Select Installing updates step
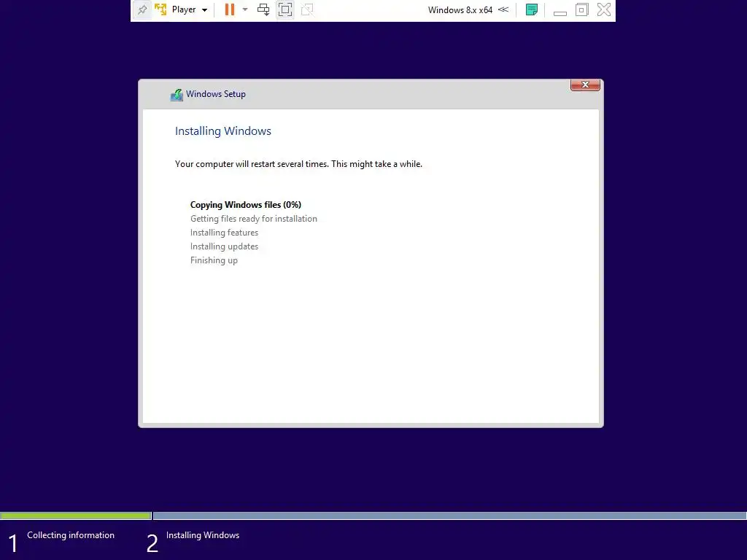747x560 pixels. click(x=225, y=246)
